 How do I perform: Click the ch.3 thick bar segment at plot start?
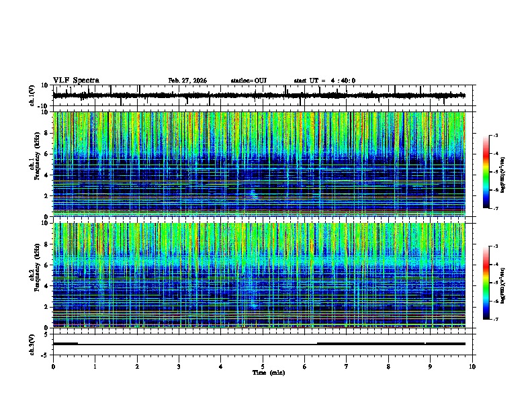coord(65,344)
